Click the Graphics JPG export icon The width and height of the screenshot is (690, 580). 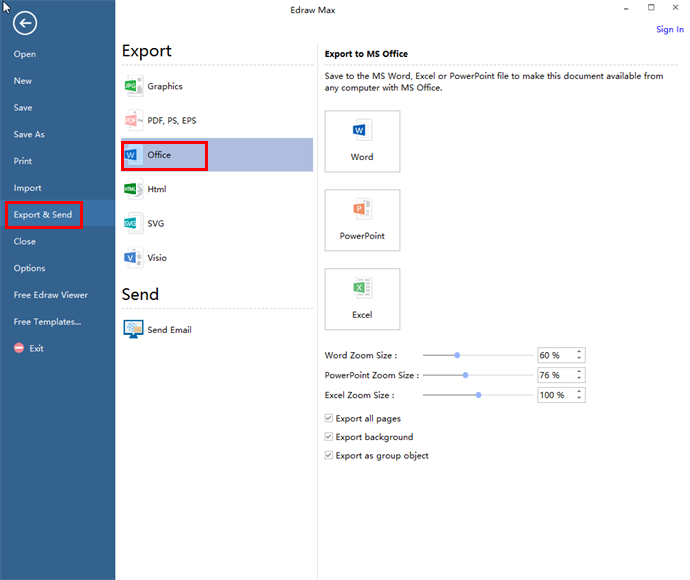[134, 86]
